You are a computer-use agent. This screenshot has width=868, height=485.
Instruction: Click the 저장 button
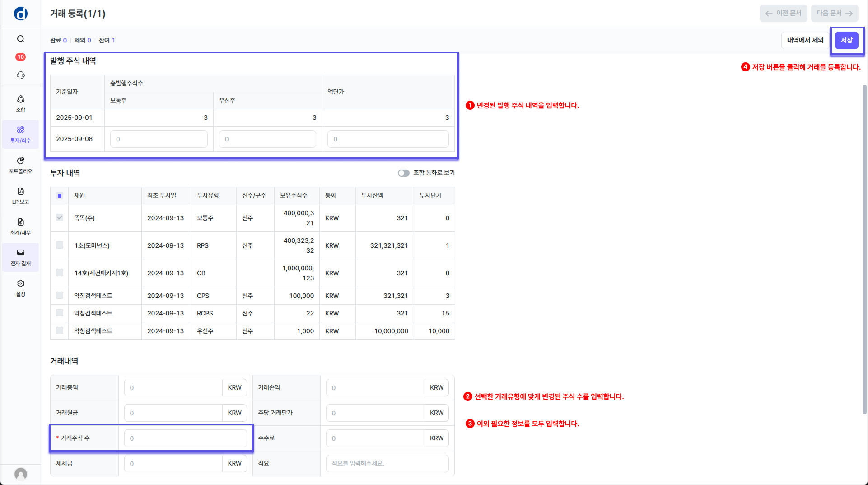[x=846, y=40]
